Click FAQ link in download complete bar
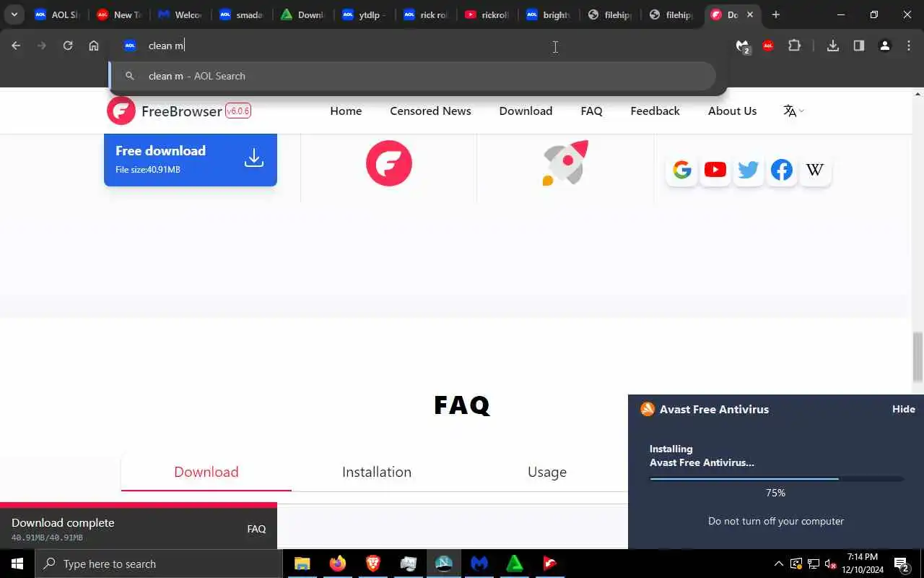This screenshot has width=924, height=578. (x=256, y=529)
